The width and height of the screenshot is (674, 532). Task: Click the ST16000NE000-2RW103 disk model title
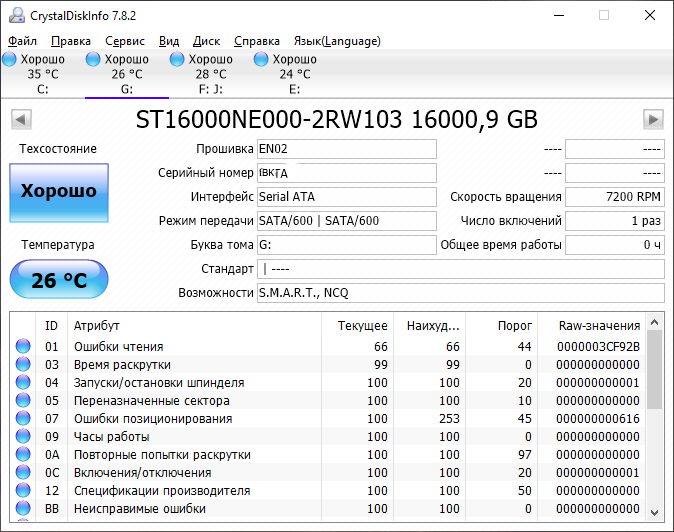[337, 119]
